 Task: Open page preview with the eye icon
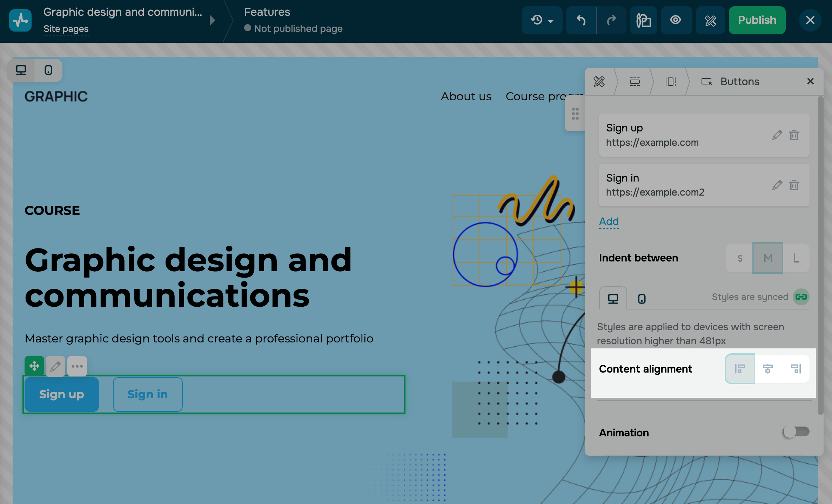click(676, 20)
